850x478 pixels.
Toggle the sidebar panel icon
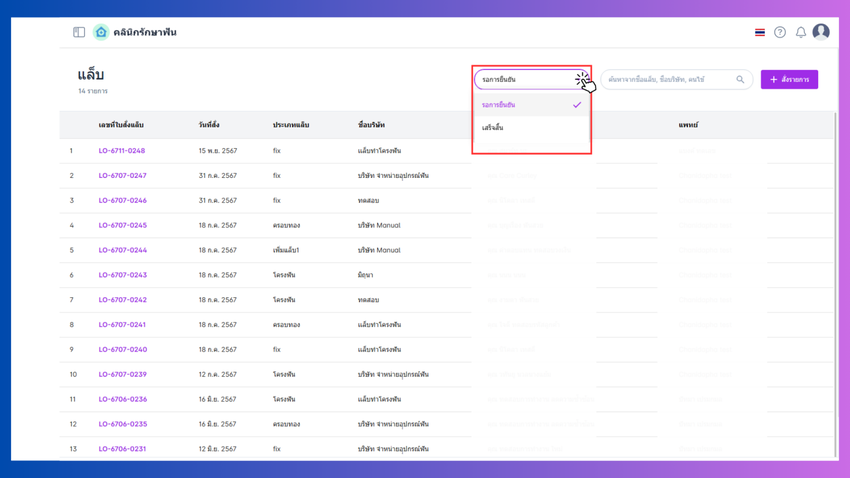point(79,32)
